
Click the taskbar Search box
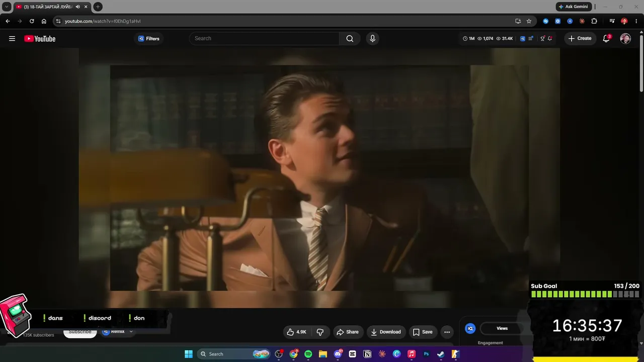coord(234,354)
